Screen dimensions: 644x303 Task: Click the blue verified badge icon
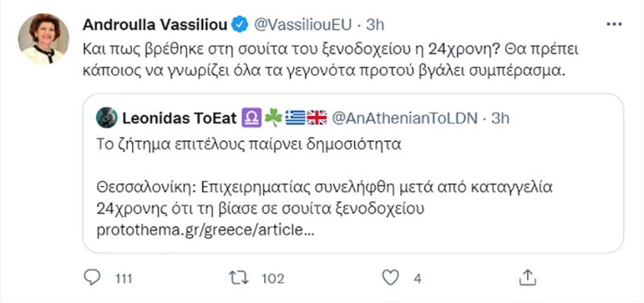point(239,25)
